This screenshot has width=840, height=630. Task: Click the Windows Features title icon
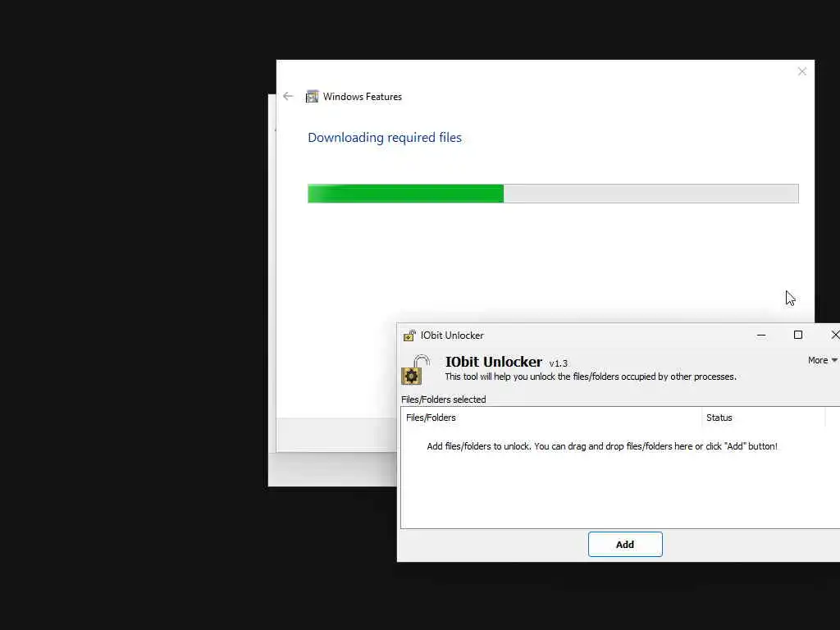point(312,97)
